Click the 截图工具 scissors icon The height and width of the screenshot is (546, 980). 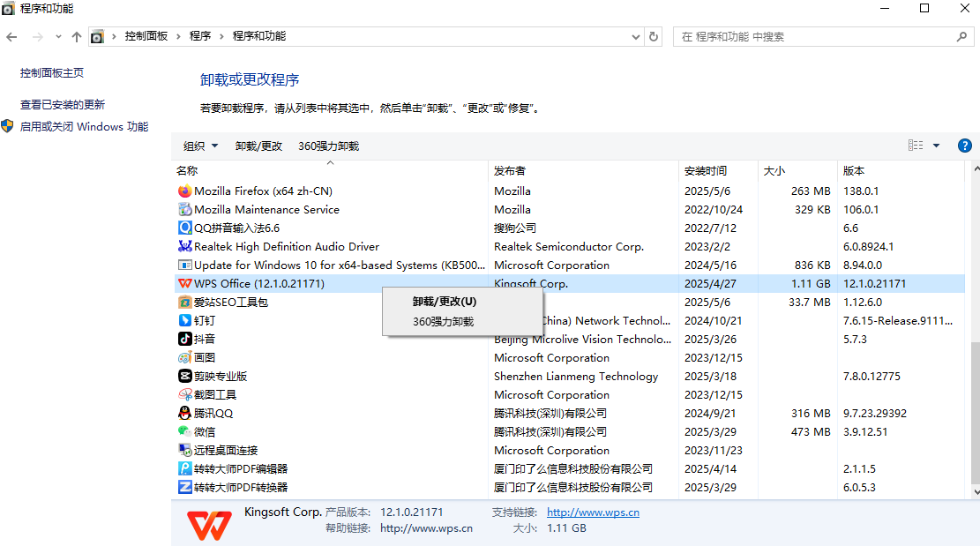pyautogui.click(x=185, y=394)
